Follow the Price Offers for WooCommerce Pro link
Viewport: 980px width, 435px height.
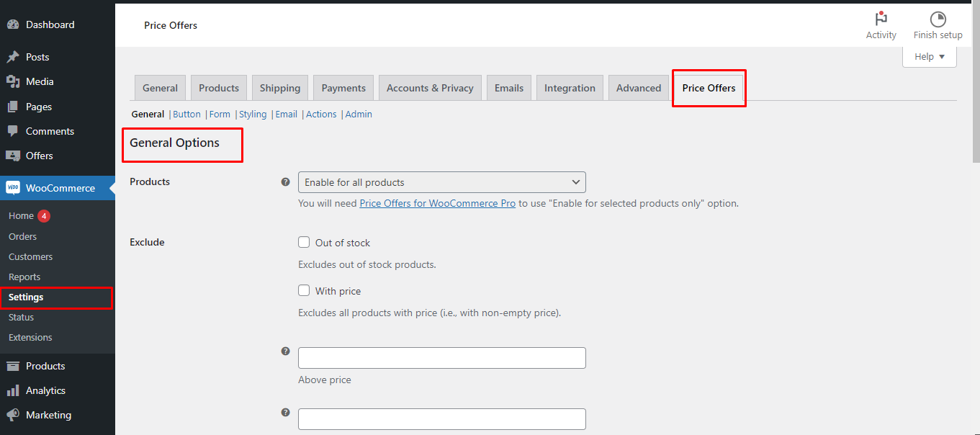coord(438,203)
